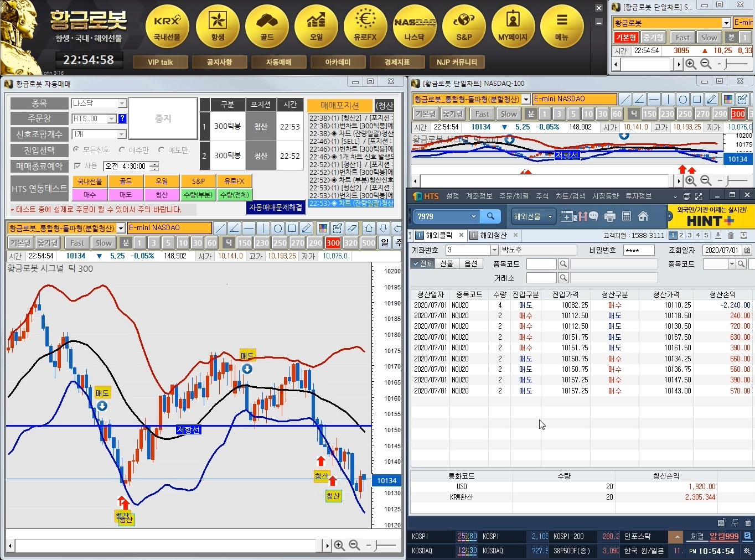Image resolution: width=755 pixels, height=560 pixels.
Task: Open the 차트/검색 menu in HTS
Action: (x=570, y=196)
